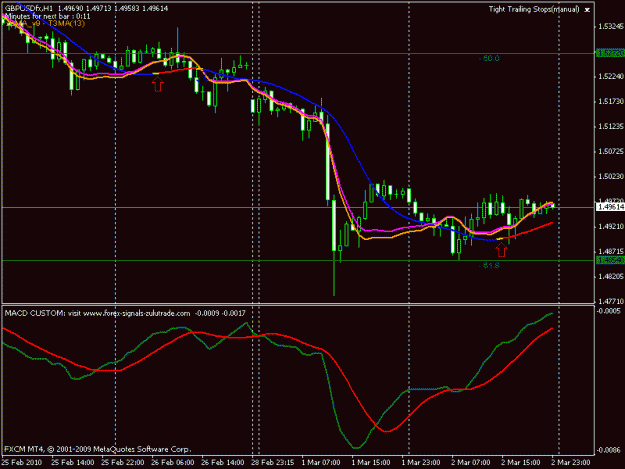
Task: Click the 1.51235 price scale value
Action: point(611,126)
